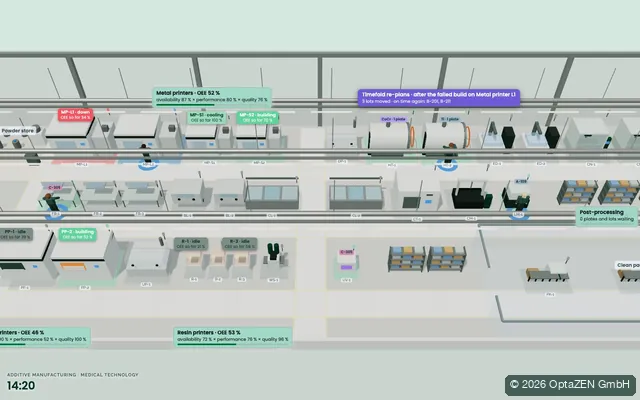This screenshot has width=640, height=400.
Task: Select the worker at the metal printer front
Action: coord(144,153)
